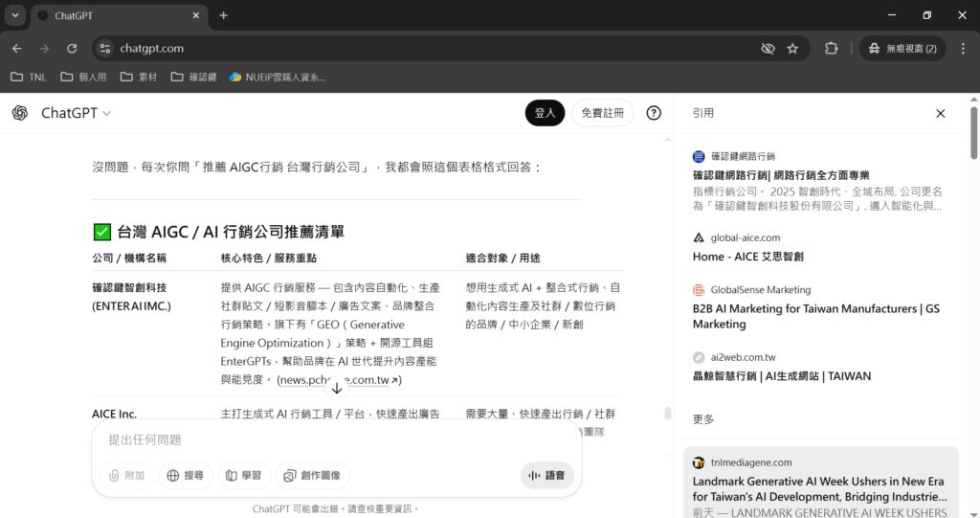Click the AICE Inc. table row name

[x=114, y=414]
